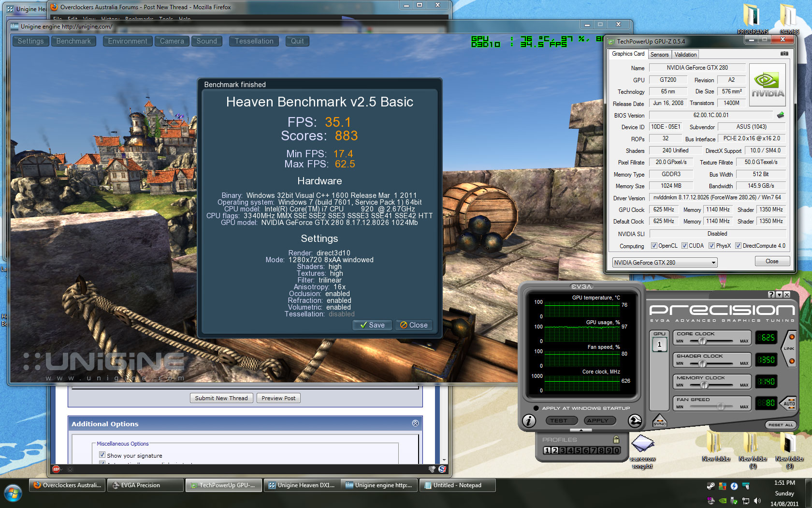Save the Heaven benchmark results
The height and width of the screenshot is (508, 812).
372,325
